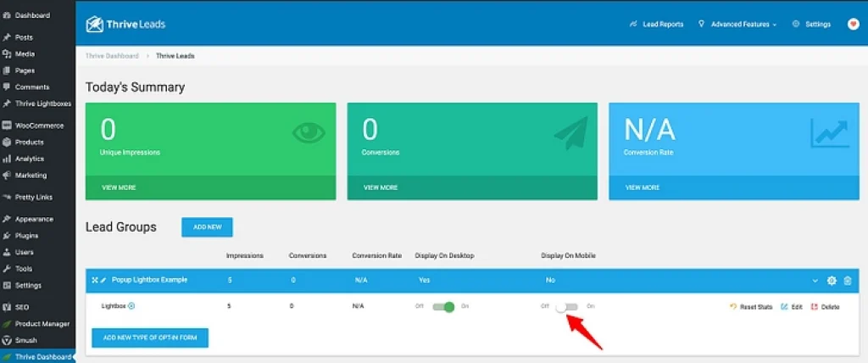
Task: Click trash icon on Popup Lightbox Example row
Action: tap(848, 281)
